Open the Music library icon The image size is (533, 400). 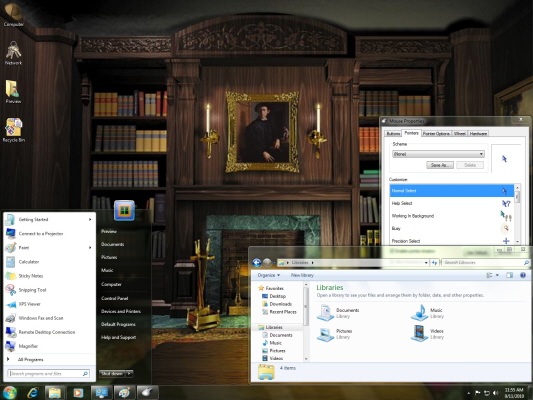419,313
